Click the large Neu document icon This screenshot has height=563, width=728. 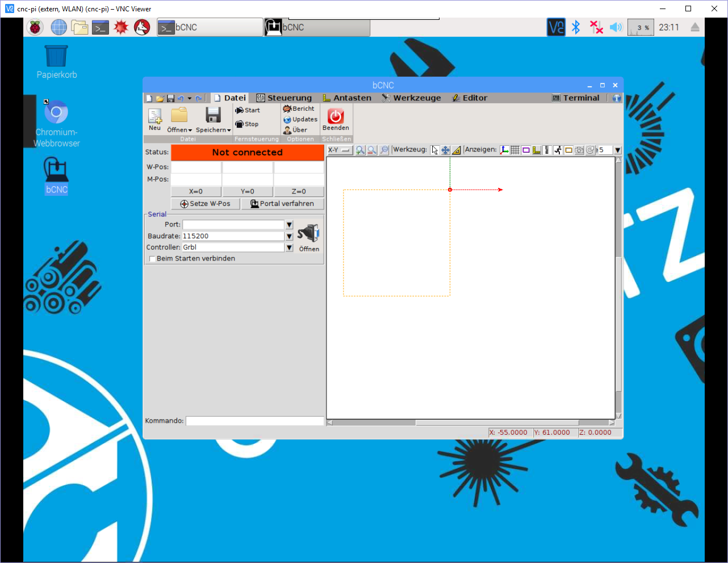click(x=155, y=116)
